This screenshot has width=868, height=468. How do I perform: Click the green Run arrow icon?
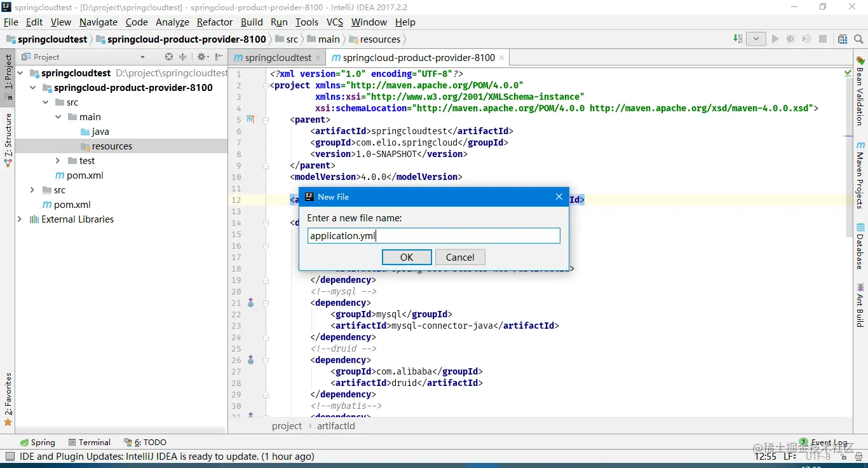[775, 39]
